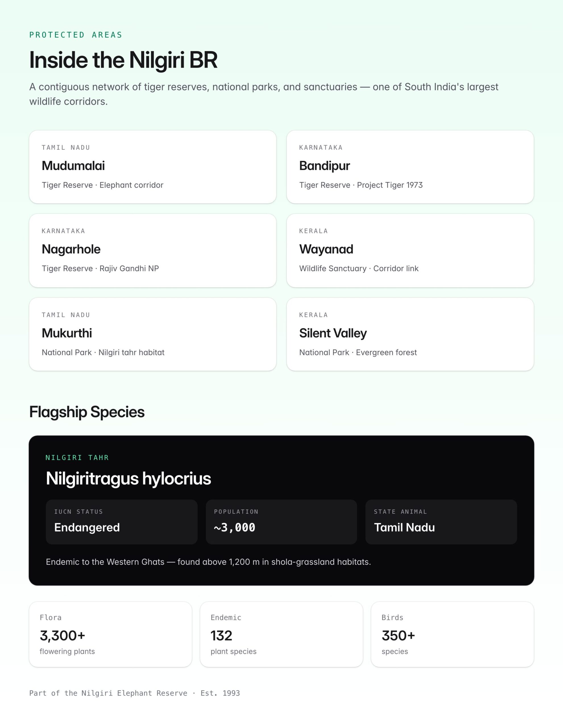This screenshot has width=563, height=728.
Task: Select the Endemic 132 plant species card
Action: coord(281,634)
